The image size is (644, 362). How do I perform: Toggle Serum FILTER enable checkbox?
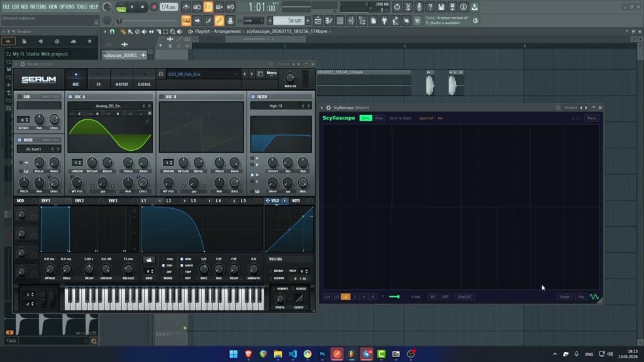pos(253,97)
